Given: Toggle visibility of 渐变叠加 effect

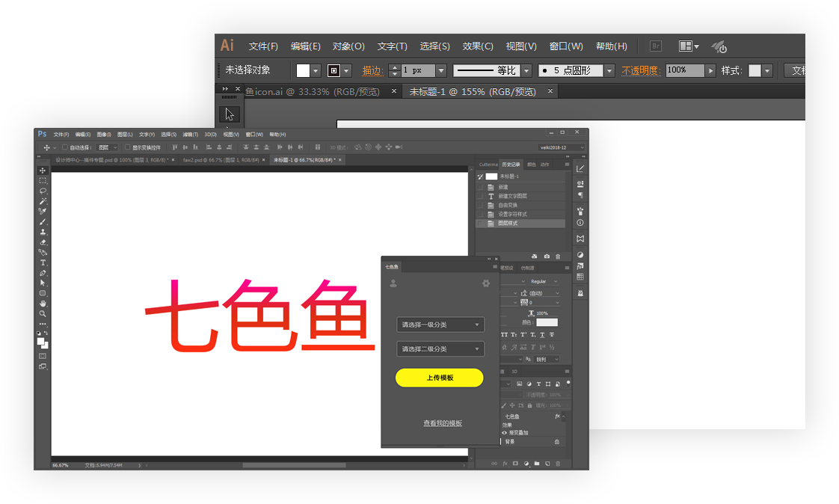Looking at the screenshot, I should point(504,433).
